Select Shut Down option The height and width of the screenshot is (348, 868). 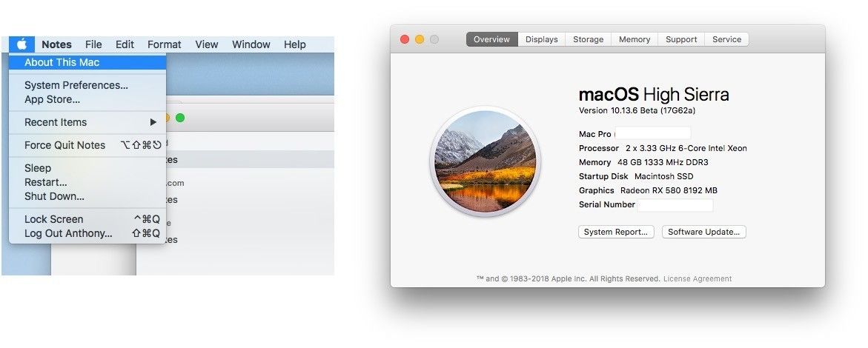54,196
